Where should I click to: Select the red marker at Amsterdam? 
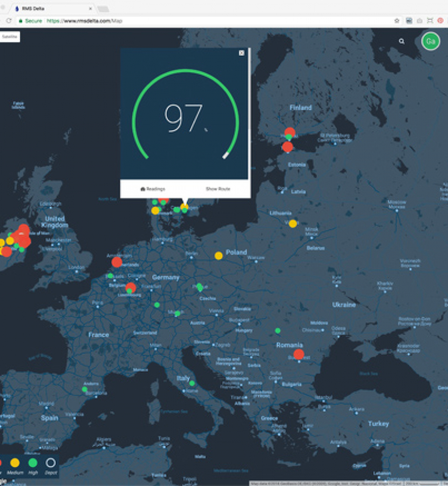[x=117, y=262]
